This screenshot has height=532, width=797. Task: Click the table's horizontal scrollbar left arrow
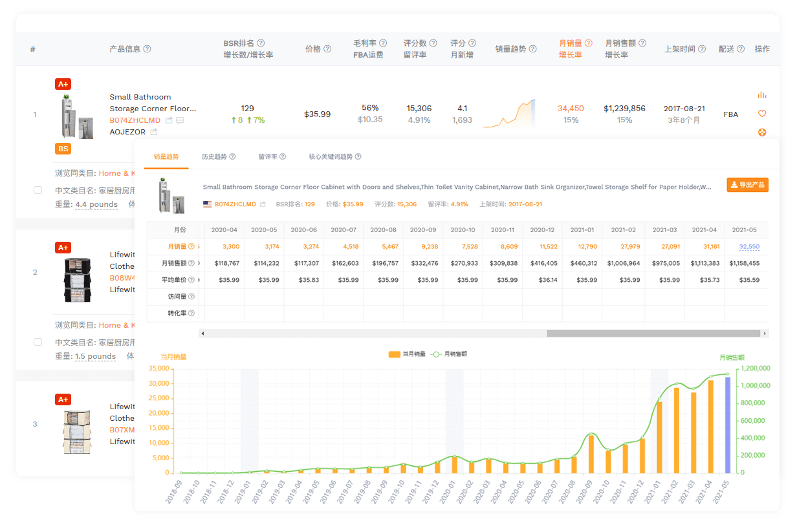tap(203, 334)
